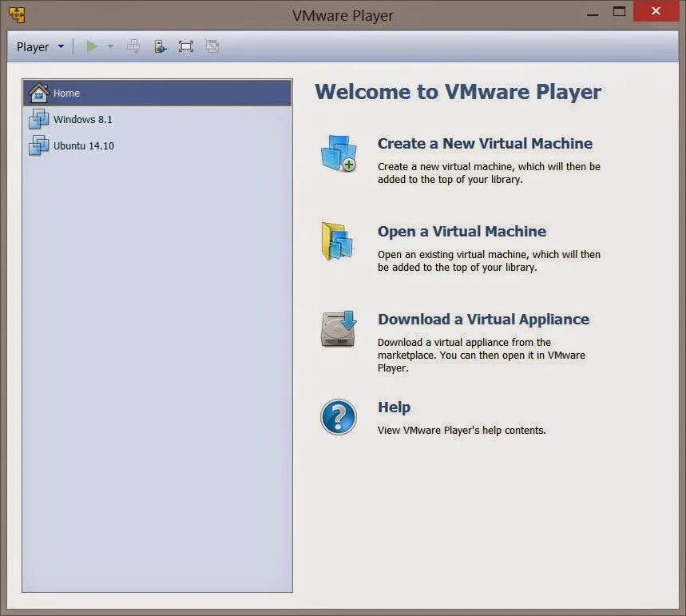The width and height of the screenshot is (686, 616).
Task: Select the Ubuntu 14.10 virtual machine
Action: pos(157,145)
